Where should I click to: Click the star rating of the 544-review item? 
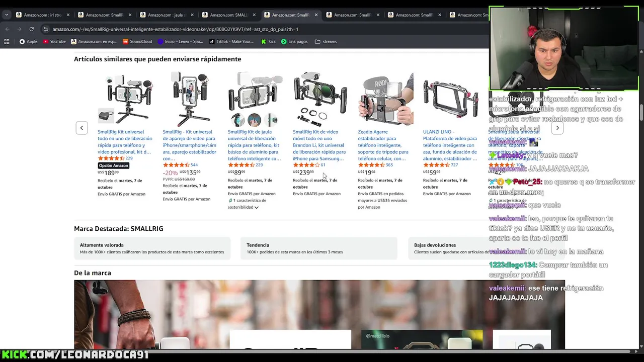click(176, 165)
